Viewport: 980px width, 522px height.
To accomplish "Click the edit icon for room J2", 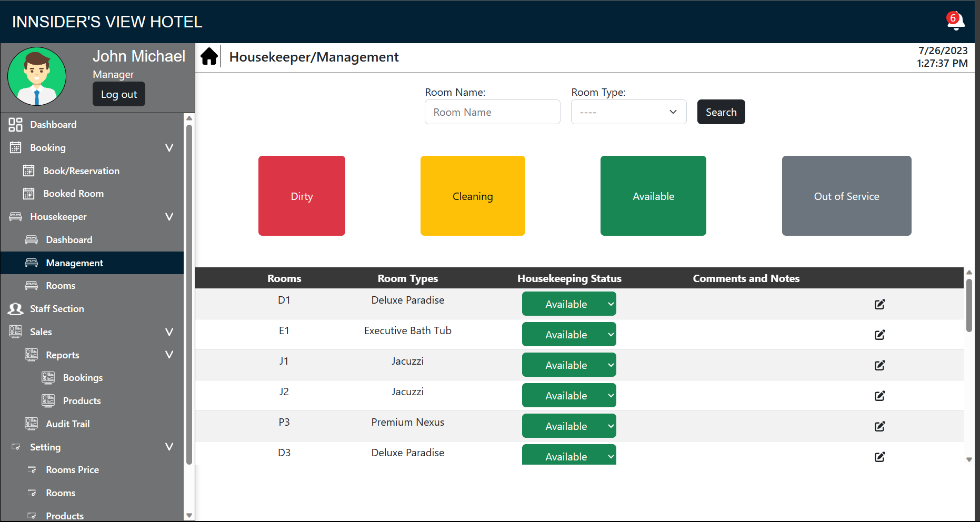I will tap(879, 396).
